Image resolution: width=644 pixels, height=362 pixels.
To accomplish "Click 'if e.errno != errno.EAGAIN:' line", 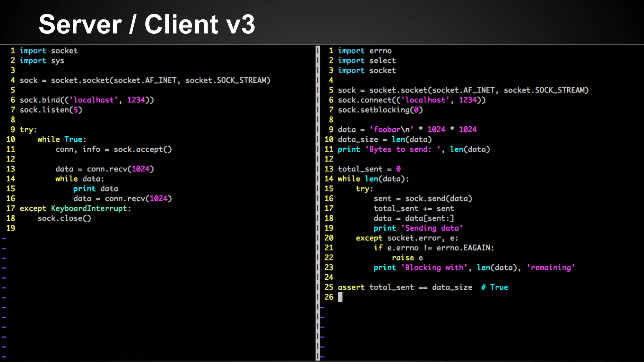I will pos(434,248).
